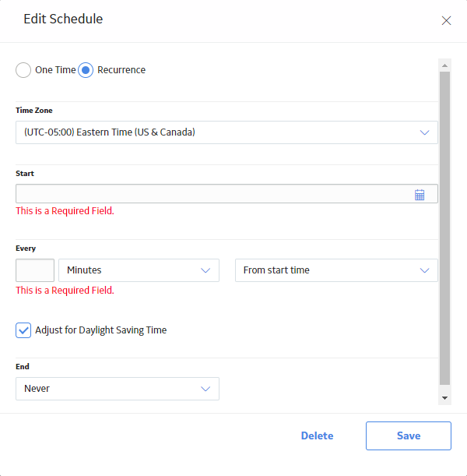Click the Every interval number box
The width and height of the screenshot is (467, 476).
point(35,270)
